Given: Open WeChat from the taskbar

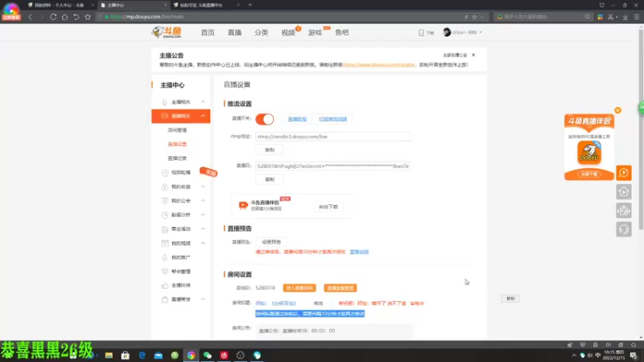Looking at the screenshot, I should (208, 356).
